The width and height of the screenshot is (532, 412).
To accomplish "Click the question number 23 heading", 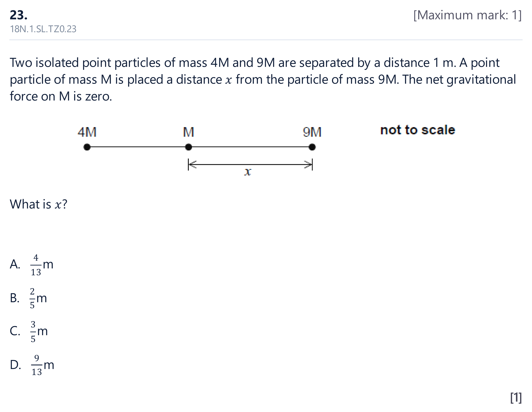I will [19, 15].
